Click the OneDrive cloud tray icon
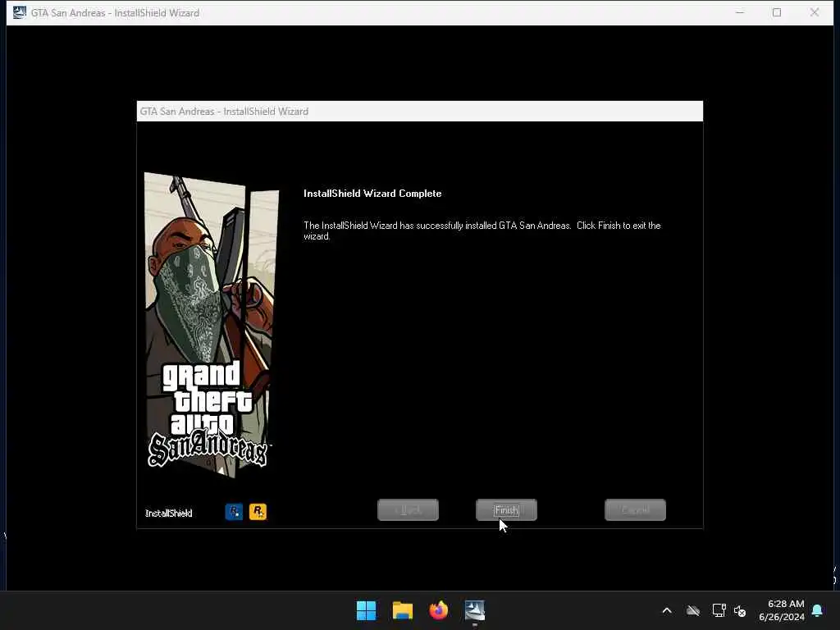 click(x=693, y=610)
